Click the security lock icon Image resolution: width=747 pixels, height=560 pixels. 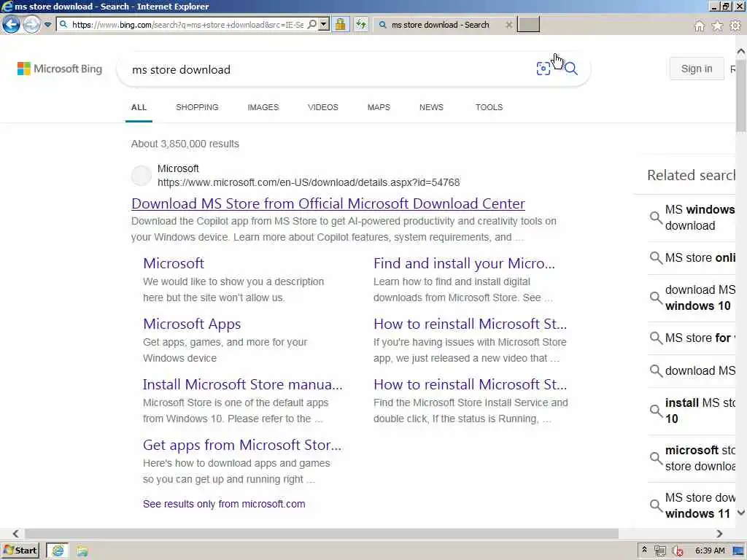coord(340,24)
